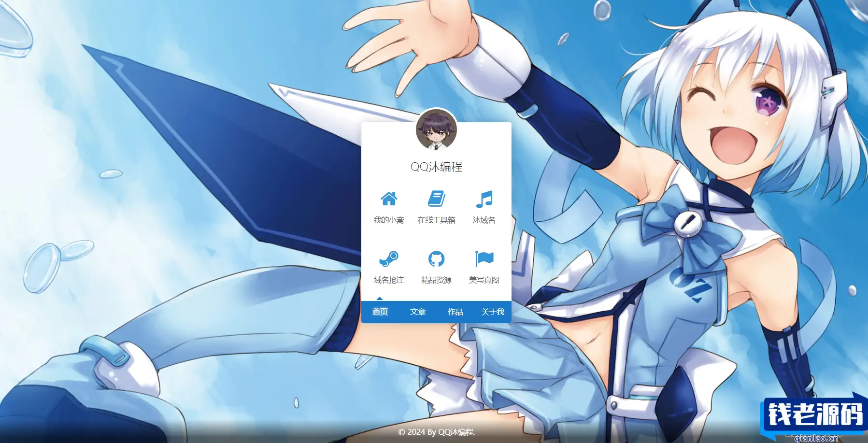868x443 pixels.
Task: Click the music note icon above 沐域名
Action: pyautogui.click(x=484, y=199)
